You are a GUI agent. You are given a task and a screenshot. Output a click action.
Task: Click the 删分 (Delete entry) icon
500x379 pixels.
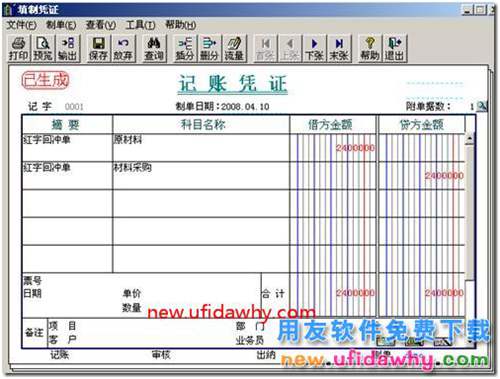[x=209, y=49]
